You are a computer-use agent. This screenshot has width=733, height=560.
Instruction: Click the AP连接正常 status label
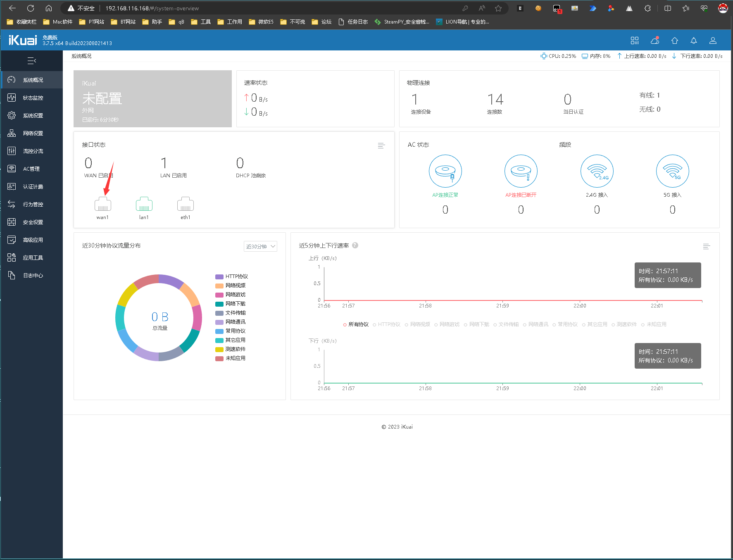445,195
